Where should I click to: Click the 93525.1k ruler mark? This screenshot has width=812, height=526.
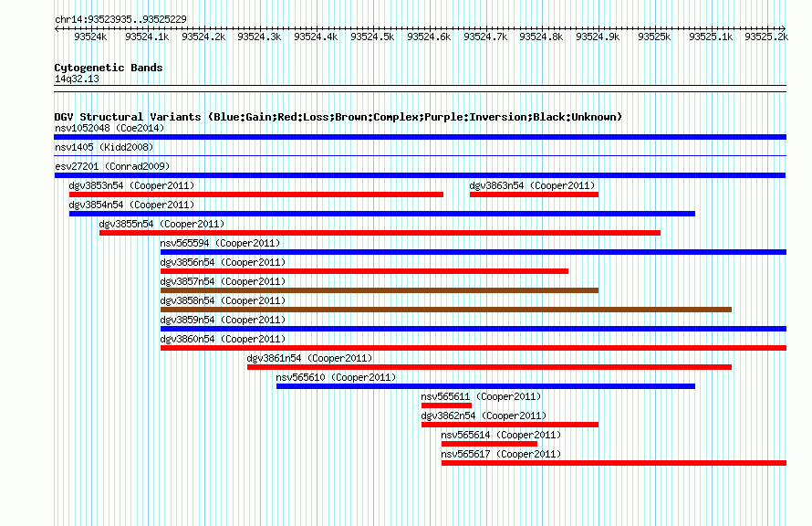711,37
